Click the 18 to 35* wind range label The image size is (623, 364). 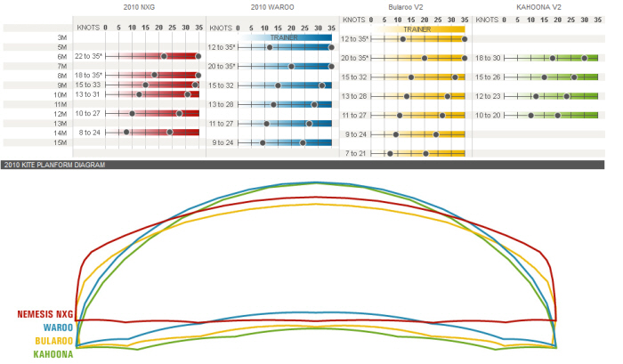(88, 75)
